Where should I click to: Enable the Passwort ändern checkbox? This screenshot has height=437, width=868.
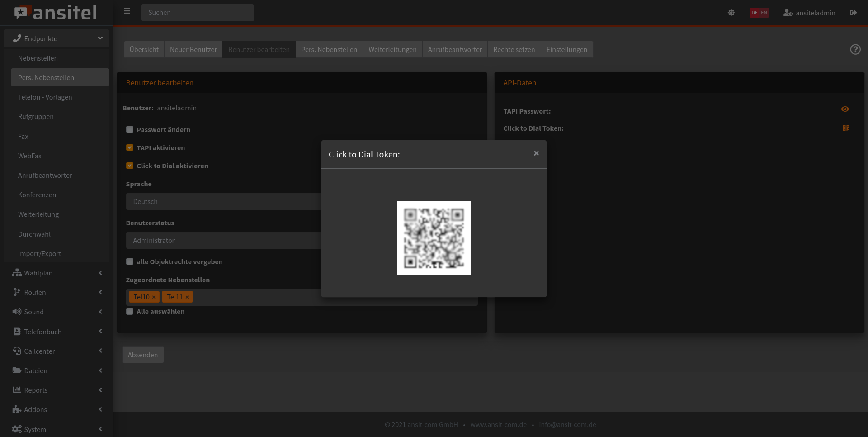(130, 129)
